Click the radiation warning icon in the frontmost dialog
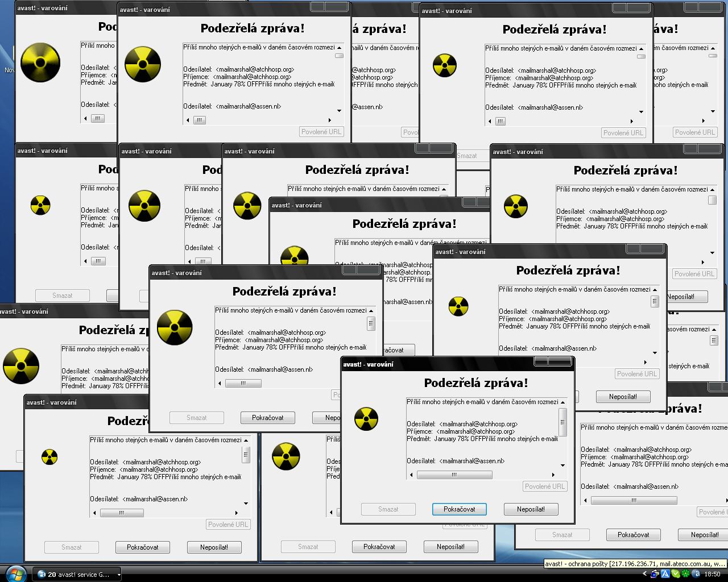 pos(366,419)
